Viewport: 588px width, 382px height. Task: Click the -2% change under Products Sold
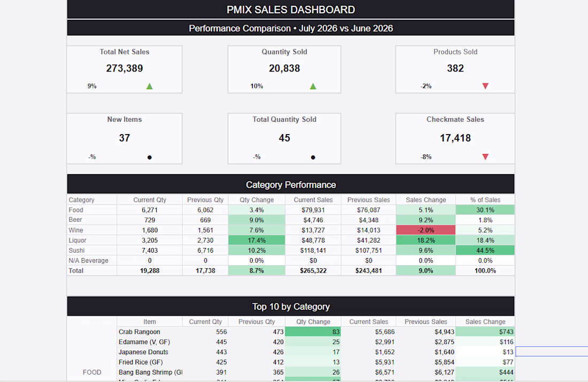(426, 86)
